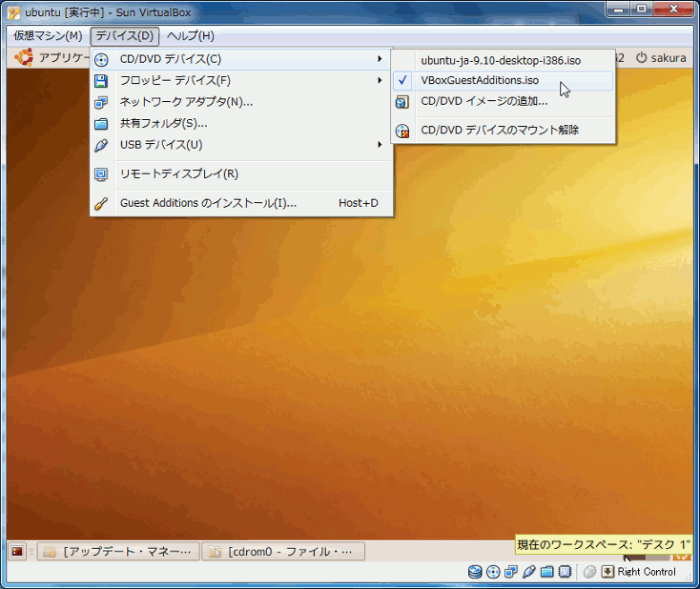Screen dimensions: 700x589
Task: Open the ヘルプ menu
Action: 190,36
